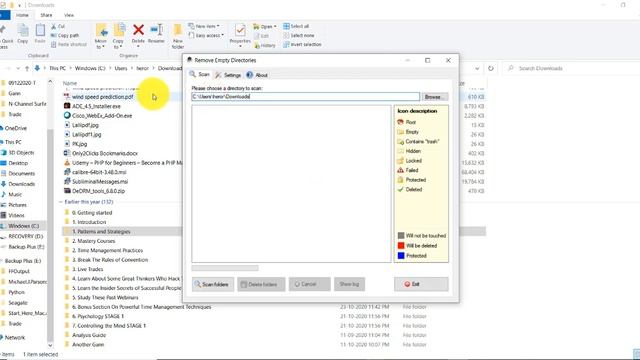Open the Home ribbon tab in Explorer
This screenshot has width=640, height=360.
[22, 15]
